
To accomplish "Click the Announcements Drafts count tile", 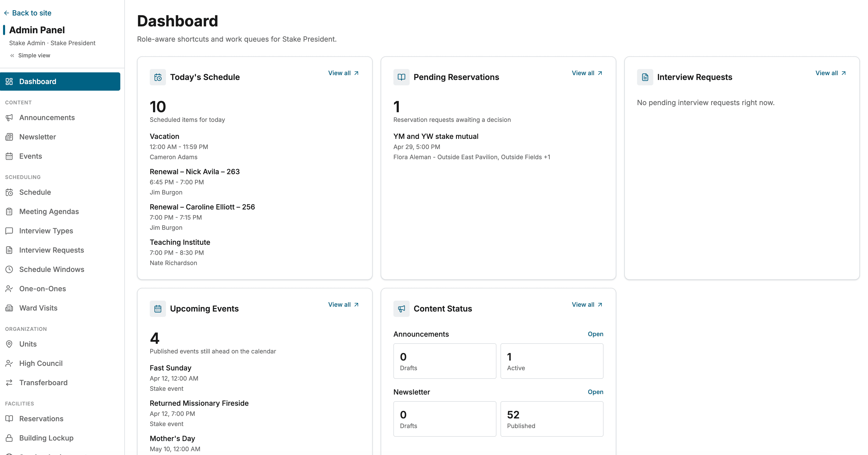I will (445, 361).
